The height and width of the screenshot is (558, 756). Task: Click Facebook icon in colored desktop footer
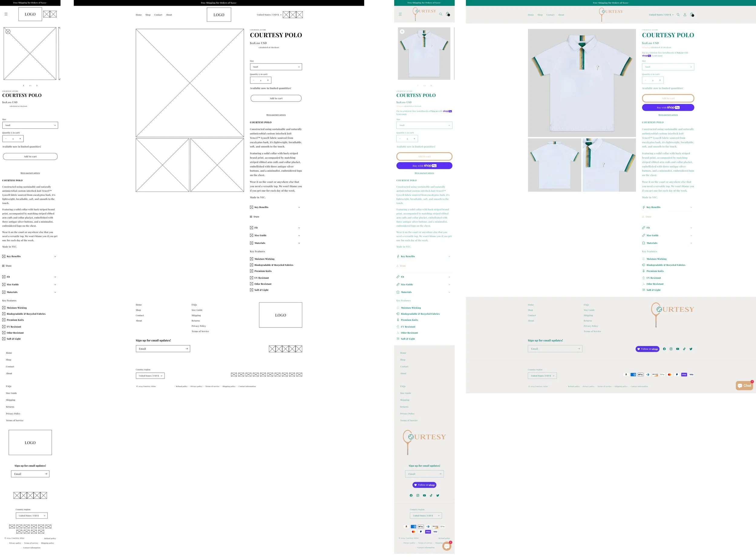point(664,349)
